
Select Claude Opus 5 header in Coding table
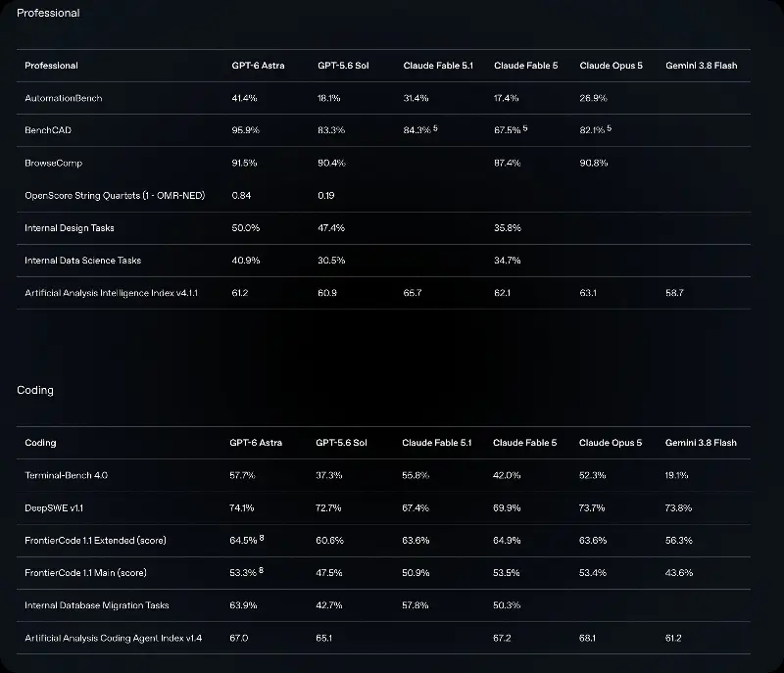pos(610,443)
